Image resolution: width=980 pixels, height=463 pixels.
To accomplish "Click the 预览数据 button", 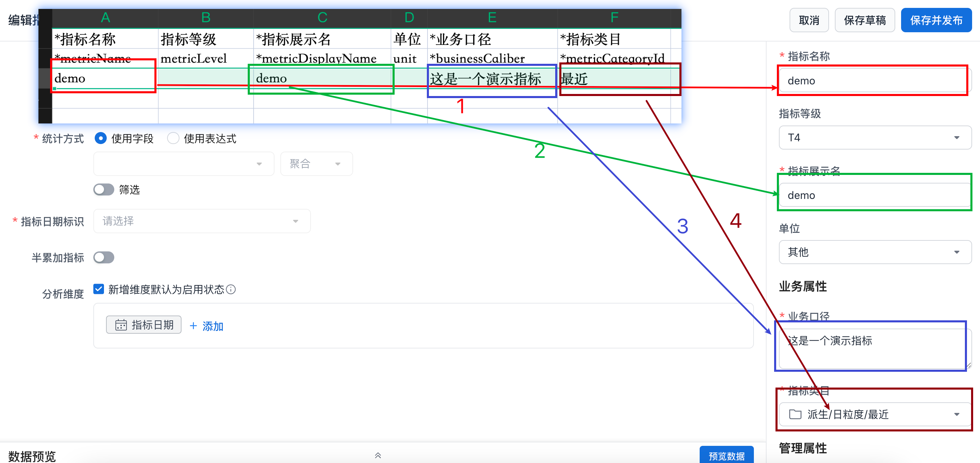I will (x=726, y=455).
